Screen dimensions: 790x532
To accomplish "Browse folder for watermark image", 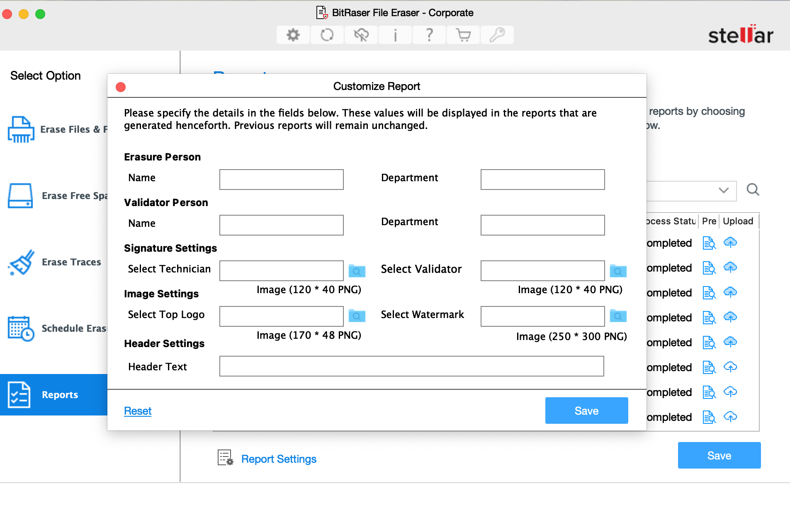I will click(x=618, y=316).
